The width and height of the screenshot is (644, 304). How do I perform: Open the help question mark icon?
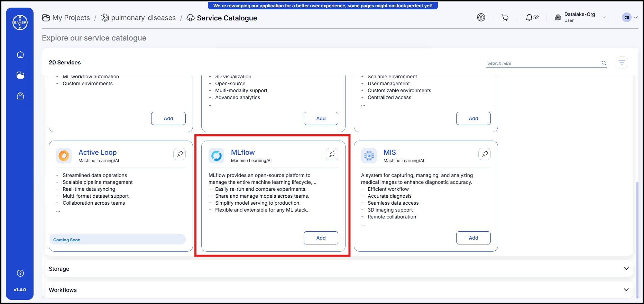20,273
